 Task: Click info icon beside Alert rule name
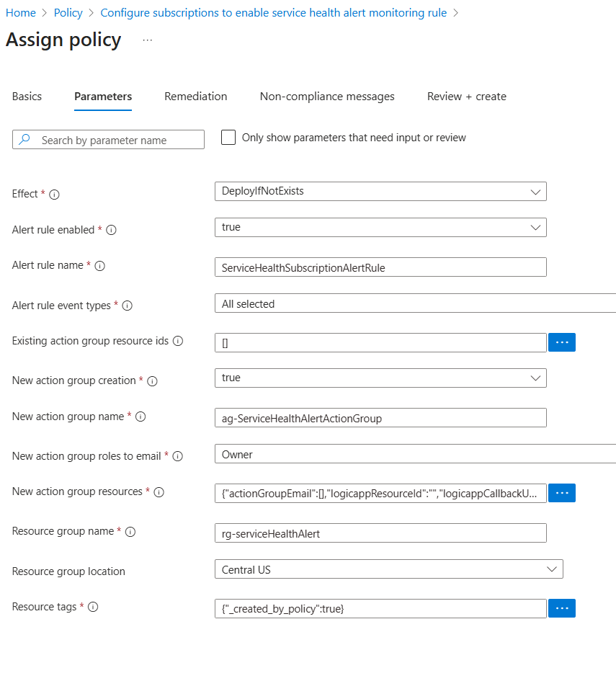coord(100,266)
